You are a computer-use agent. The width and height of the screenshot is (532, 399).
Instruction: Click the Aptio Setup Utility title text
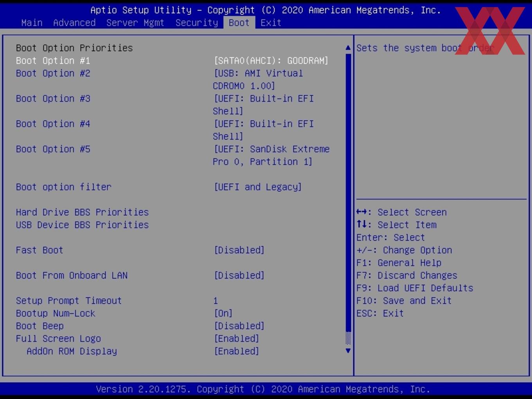pyautogui.click(x=266, y=10)
